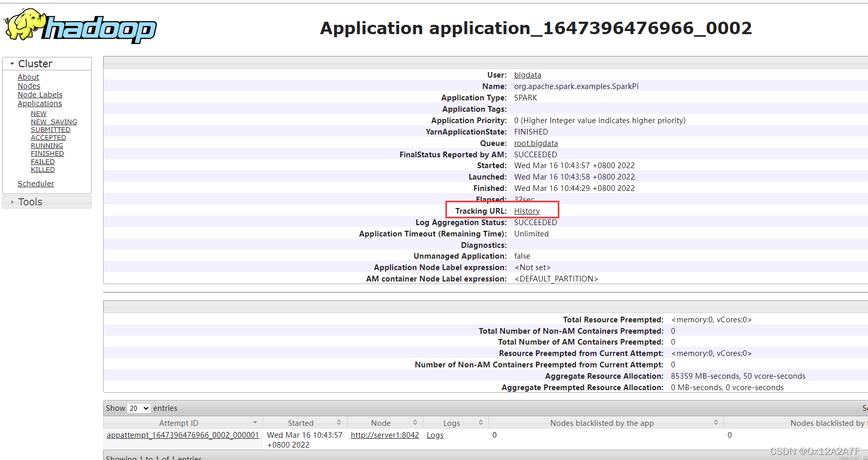
Task: Click the Started time 10:43:57 value
Action: (x=574, y=166)
